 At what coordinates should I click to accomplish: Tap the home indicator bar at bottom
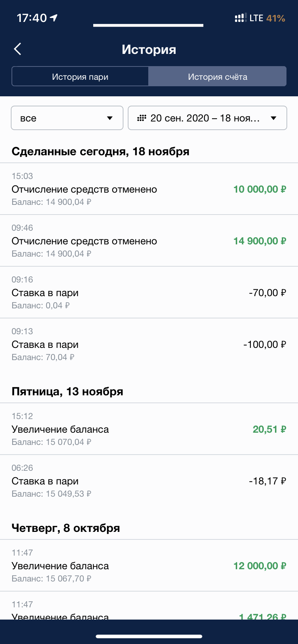pos(149,636)
